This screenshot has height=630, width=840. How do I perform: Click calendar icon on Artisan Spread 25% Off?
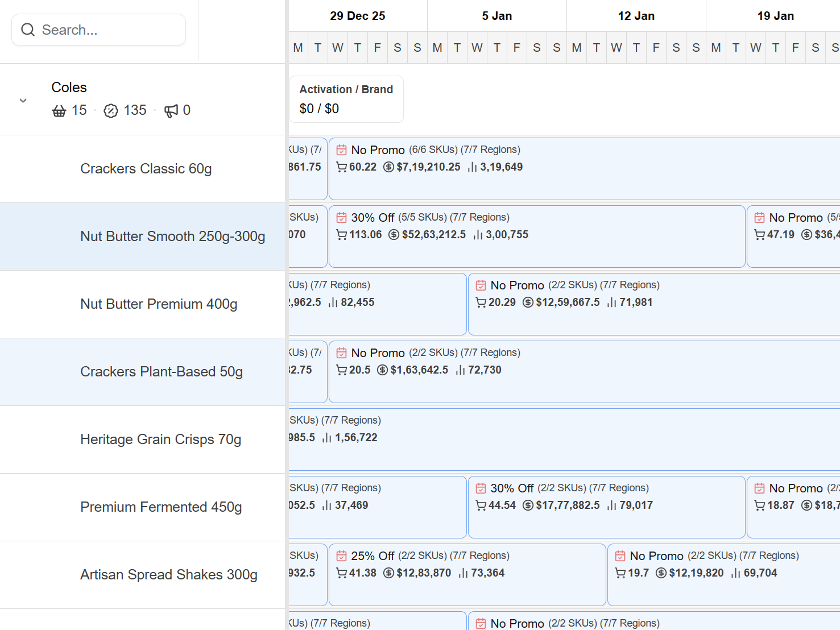(x=342, y=556)
